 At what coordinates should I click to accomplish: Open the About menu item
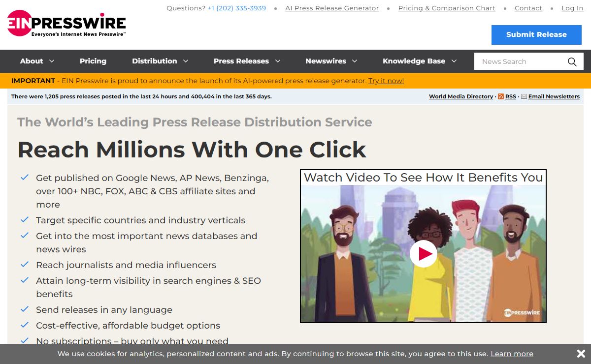pos(32,61)
